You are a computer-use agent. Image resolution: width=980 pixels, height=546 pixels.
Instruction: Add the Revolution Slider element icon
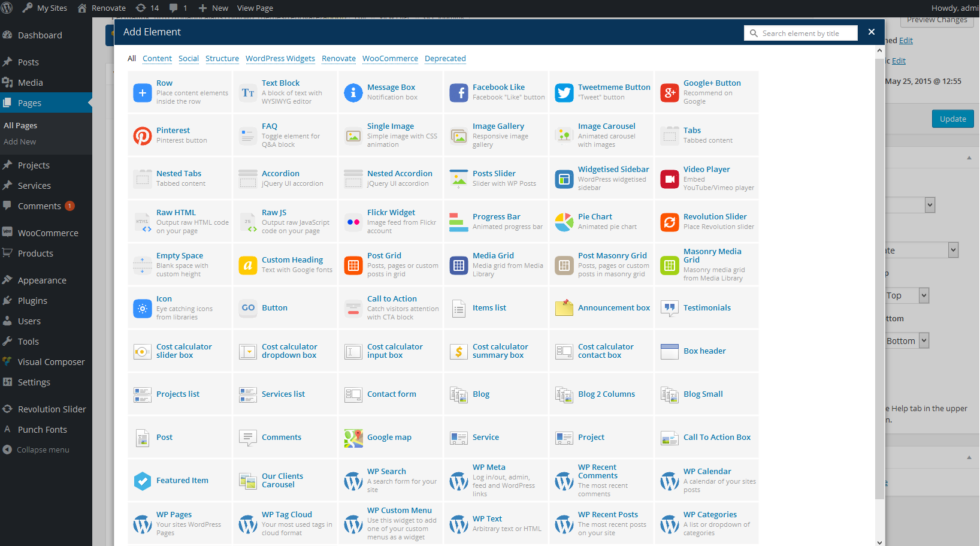coord(669,222)
